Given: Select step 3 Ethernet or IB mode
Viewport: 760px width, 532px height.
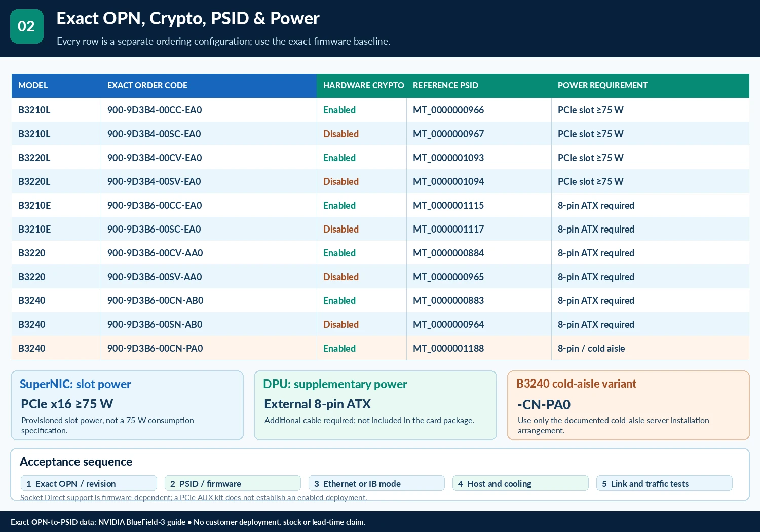Looking at the screenshot, I should 376,483.
